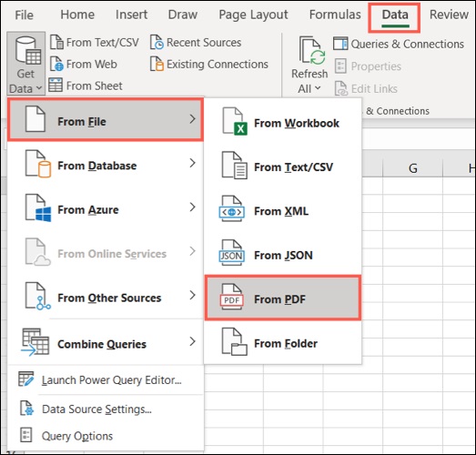
Task: Open Existing Connections icon in ribbon
Action: coord(157,64)
